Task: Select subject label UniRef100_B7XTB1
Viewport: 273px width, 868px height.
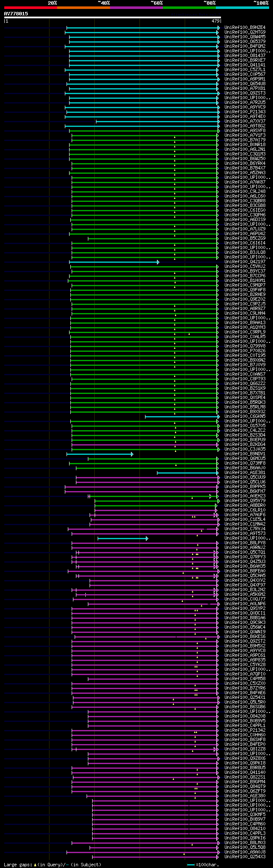Action: tap(245, 393)
